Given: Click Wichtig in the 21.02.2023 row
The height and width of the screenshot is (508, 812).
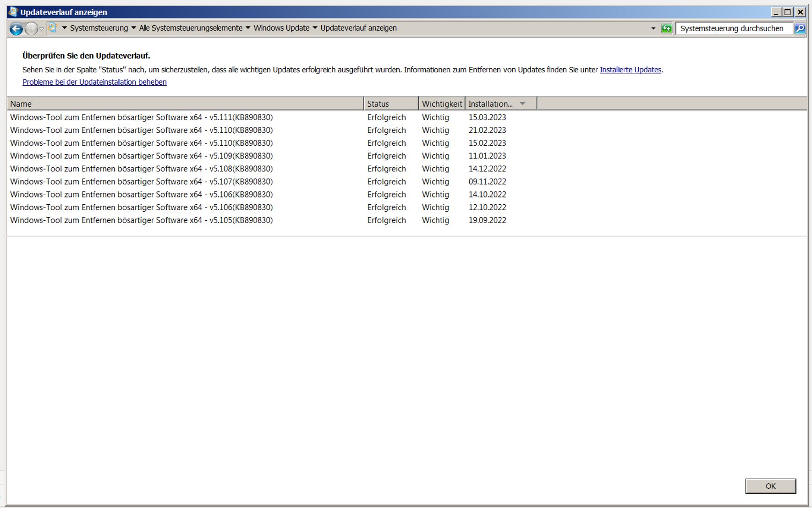Looking at the screenshot, I should (x=435, y=130).
